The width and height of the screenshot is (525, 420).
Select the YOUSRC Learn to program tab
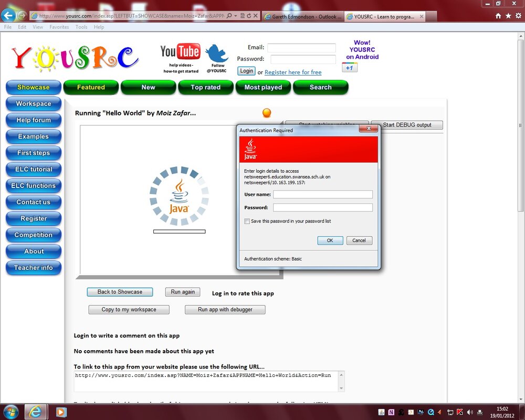[381, 16]
